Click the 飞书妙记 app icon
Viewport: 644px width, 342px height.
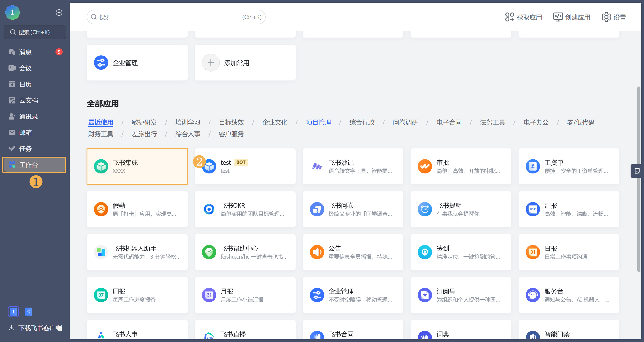pyautogui.click(x=317, y=166)
